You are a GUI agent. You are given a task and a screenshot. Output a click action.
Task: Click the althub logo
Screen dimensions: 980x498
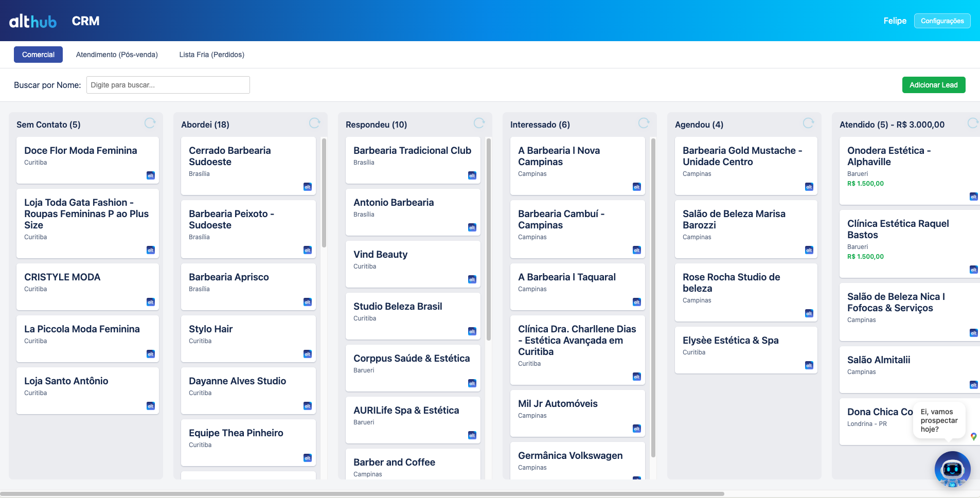point(33,21)
